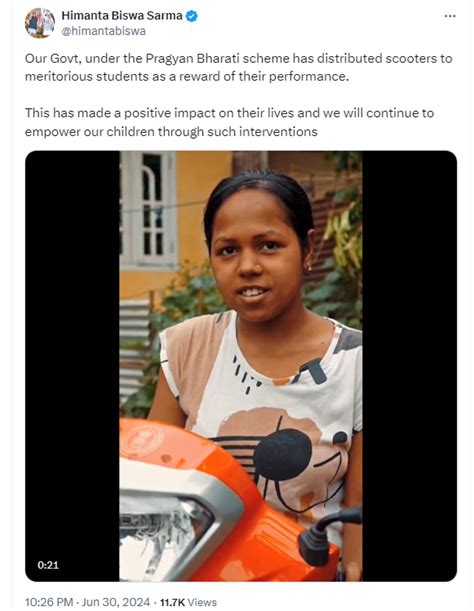This screenshot has height=611, width=474.
Task: Open the 10:26 PM timestamp link
Action: (x=49, y=602)
